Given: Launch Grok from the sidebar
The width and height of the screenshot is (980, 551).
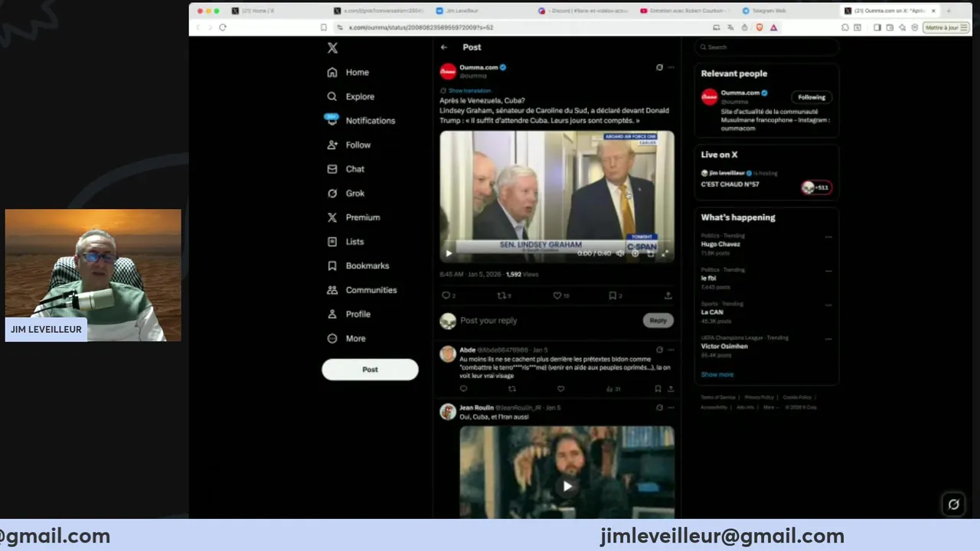Looking at the screenshot, I should point(346,193).
